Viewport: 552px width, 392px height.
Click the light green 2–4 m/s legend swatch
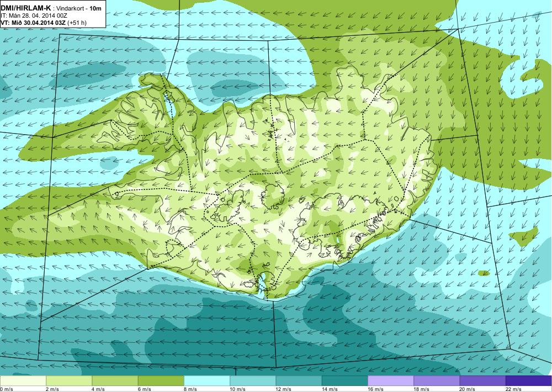(x=69, y=381)
